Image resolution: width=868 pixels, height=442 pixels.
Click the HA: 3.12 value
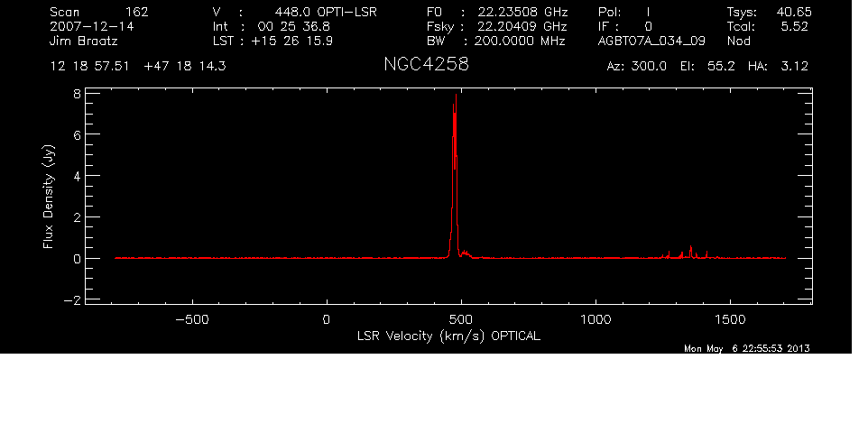tap(778, 67)
